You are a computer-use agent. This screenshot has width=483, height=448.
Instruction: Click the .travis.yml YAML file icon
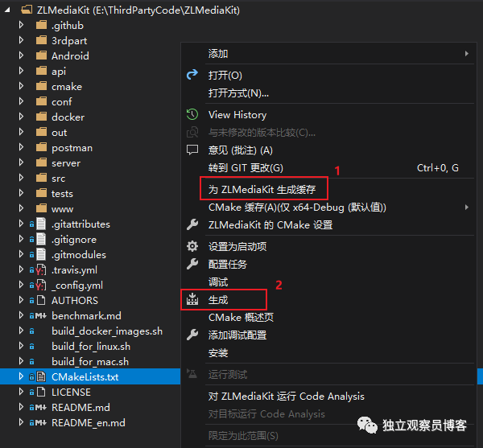coord(41,270)
